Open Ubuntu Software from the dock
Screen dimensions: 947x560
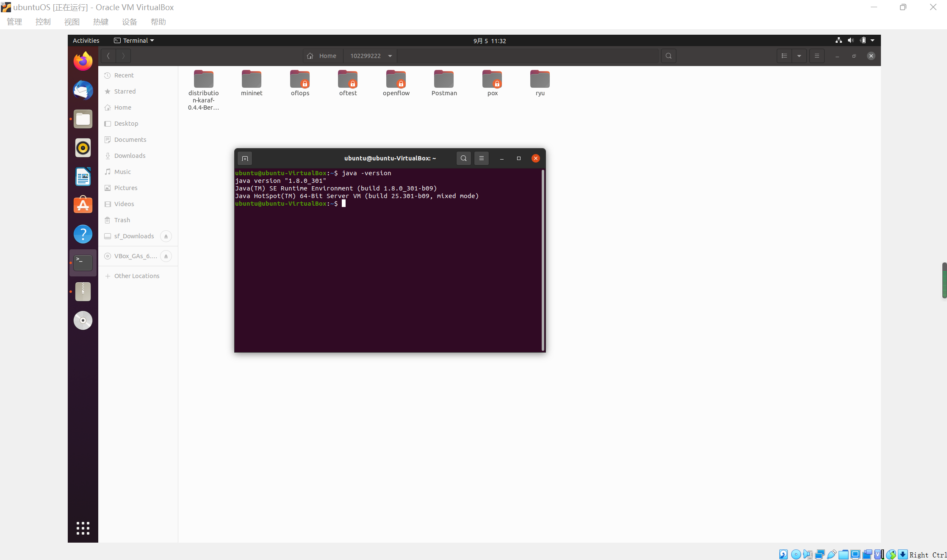(x=83, y=205)
